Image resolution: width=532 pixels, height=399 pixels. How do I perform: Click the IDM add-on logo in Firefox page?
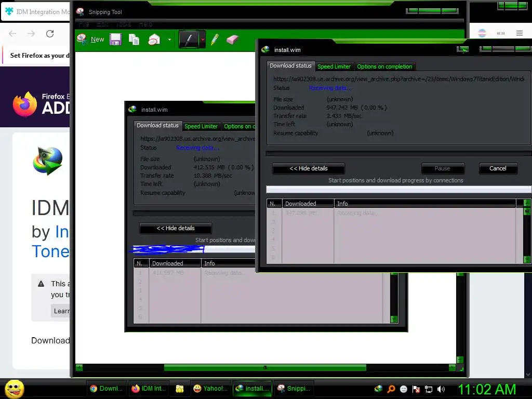click(x=48, y=161)
